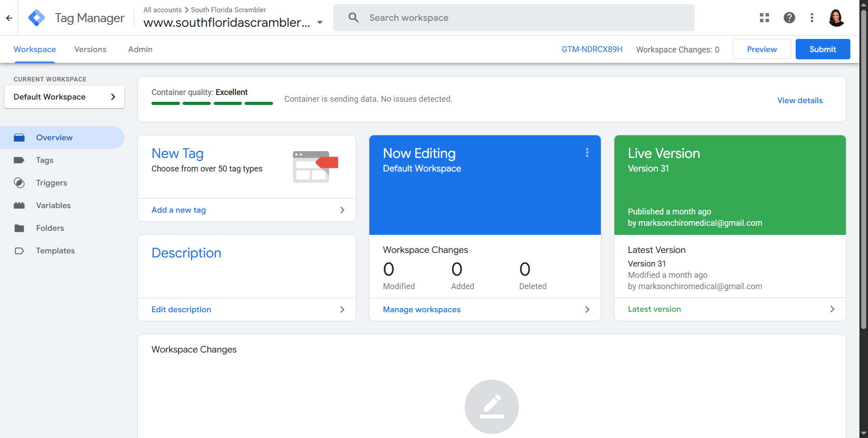This screenshot has width=868, height=438.
Task: Open the three-dot more options menu in header
Action: pyautogui.click(x=812, y=18)
